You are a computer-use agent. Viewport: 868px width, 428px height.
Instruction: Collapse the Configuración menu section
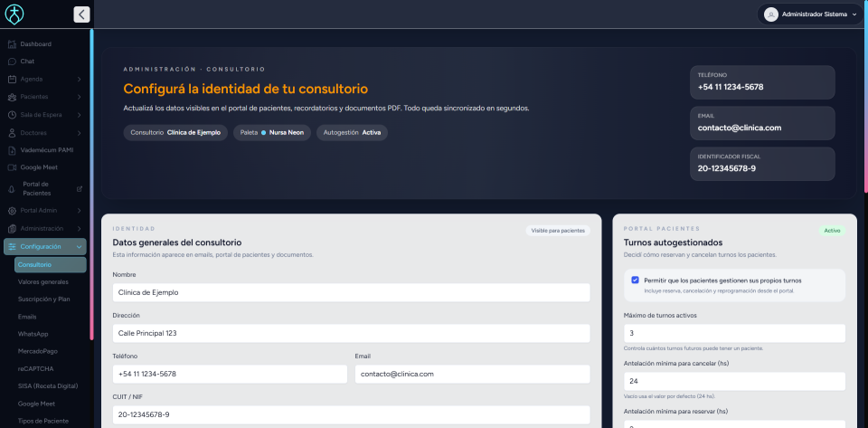pos(80,247)
